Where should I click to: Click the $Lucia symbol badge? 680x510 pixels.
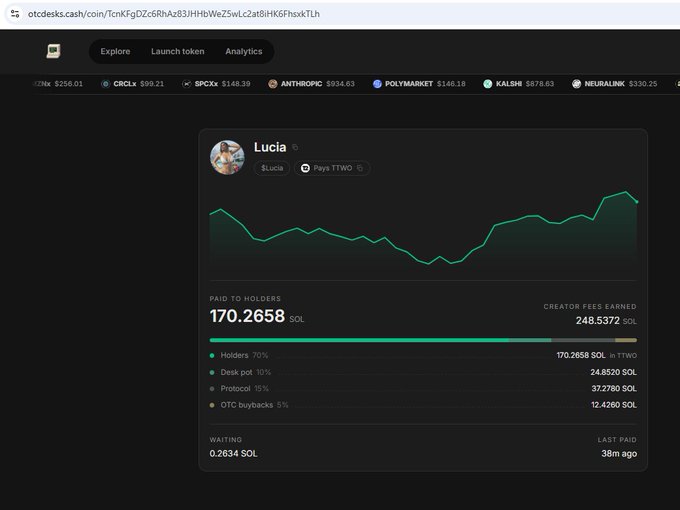pos(272,168)
